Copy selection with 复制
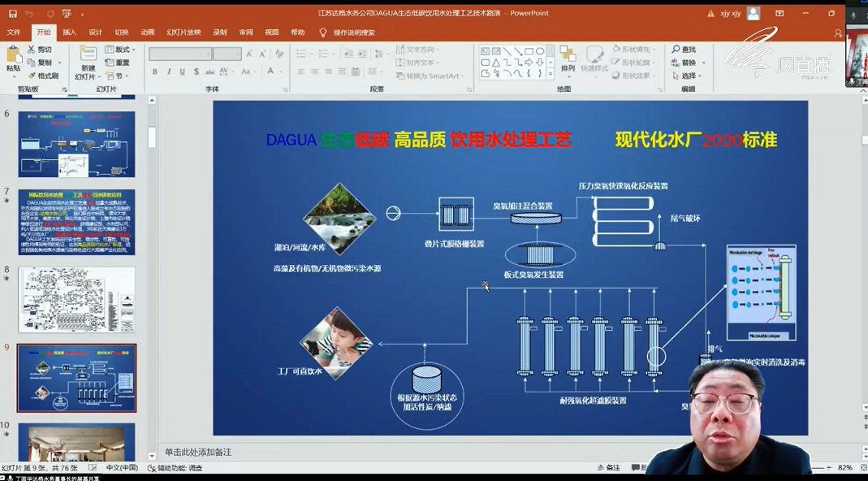 (x=40, y=63)
